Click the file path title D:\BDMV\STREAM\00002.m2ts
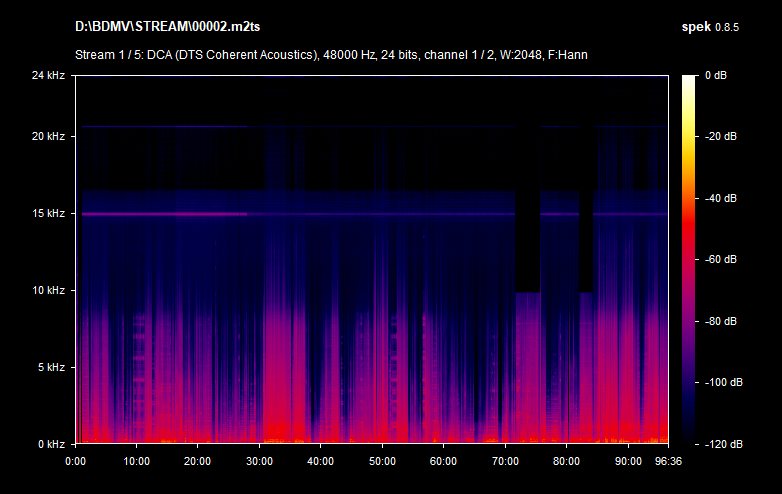Viewport: 782px width, 494px height. coord(166,24)
